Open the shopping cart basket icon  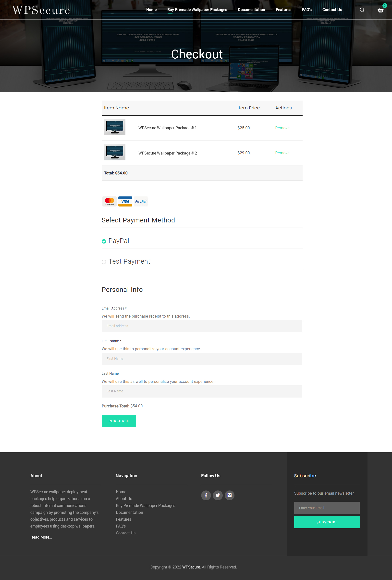click(380, 10)
